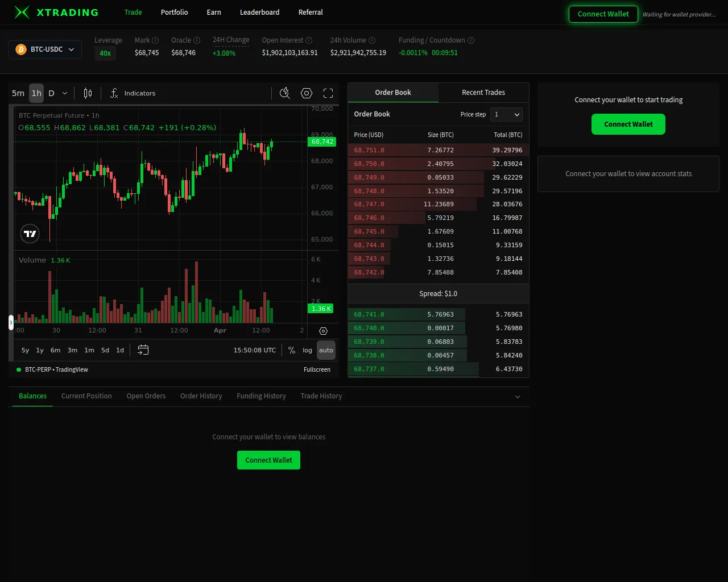728x582 pixels.
Task: Open chart settings hexagon icon in toolbar
Action: click(x=307, y=93)
